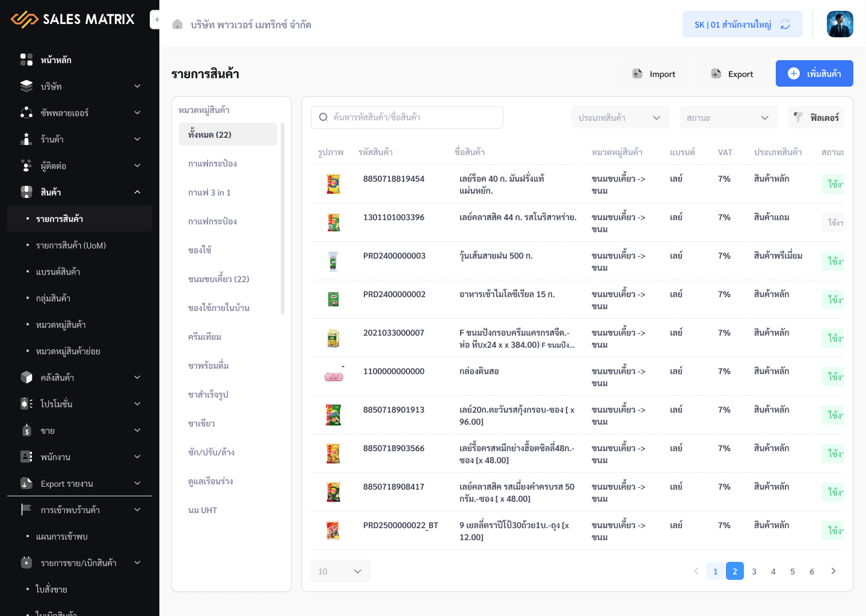The image size is (866, 616).
Task: Select หมวดหมู่สินค้าย่อย in sidebar
Action: click(x=68, y=351)
